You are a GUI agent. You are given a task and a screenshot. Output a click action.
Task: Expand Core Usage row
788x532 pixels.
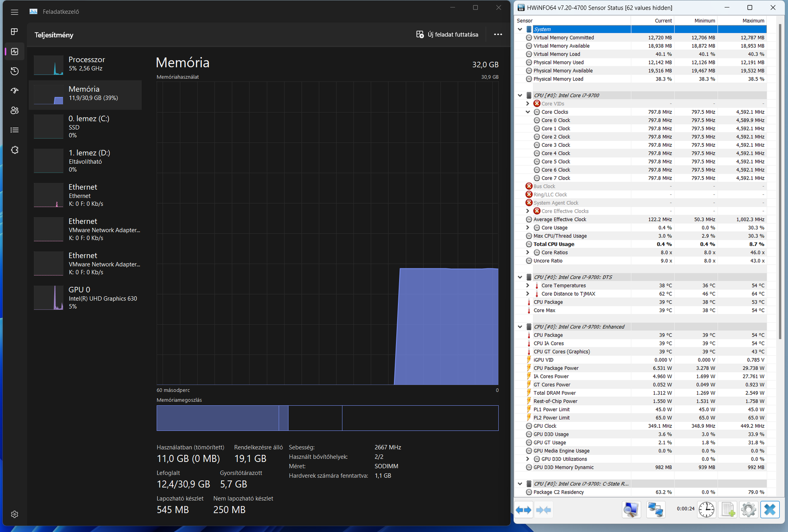point(528,228)
